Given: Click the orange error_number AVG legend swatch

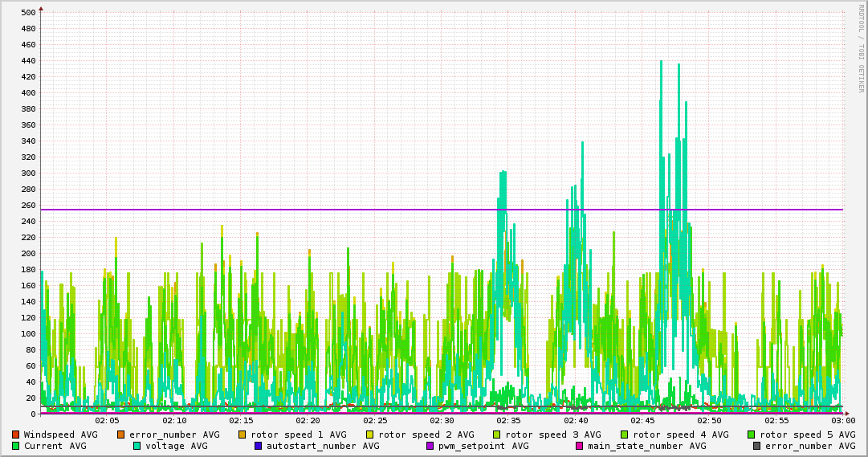Looking at the screenshot, I should (121, 435).
